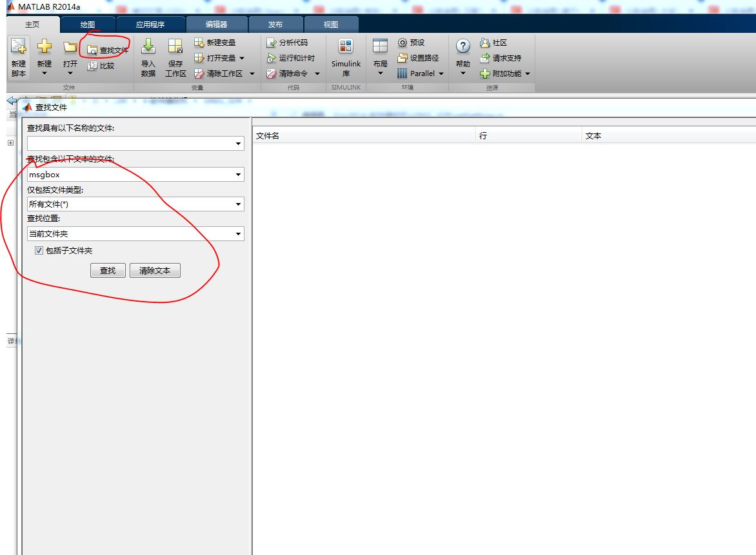Click the Open (打开) folder icon
The height and width of the screenshot is (555, 756).
click(x=70, y=46)
